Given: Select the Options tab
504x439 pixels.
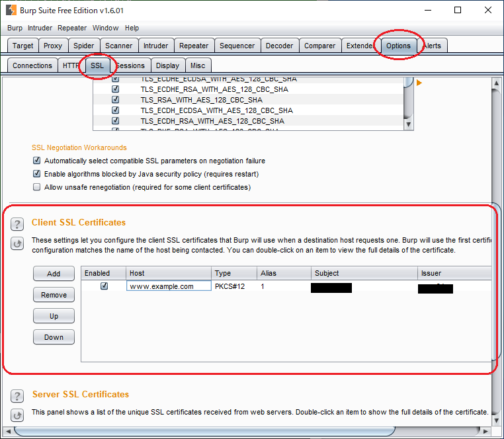Looking at the screenshot, I should (399, 46).
